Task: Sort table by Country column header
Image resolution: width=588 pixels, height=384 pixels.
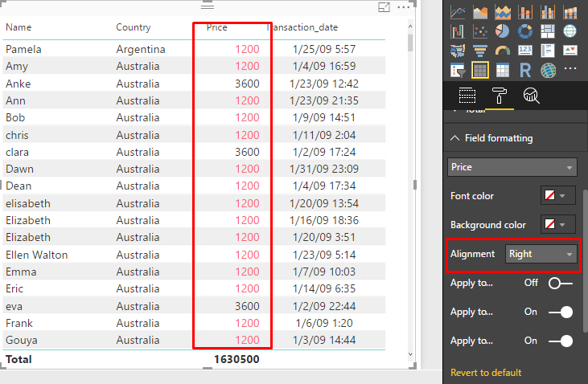Action: tap(134, 27)
